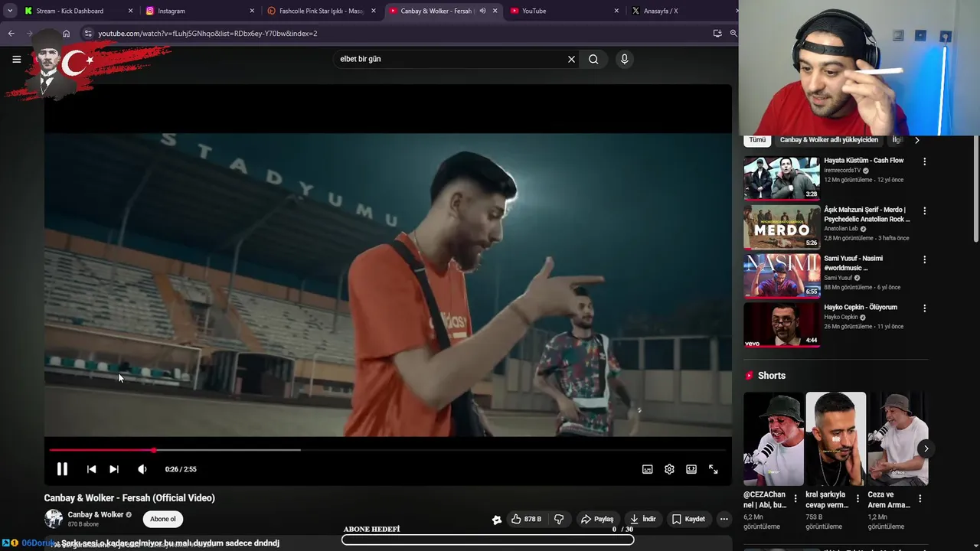Open options for 'kral şarkıyla cevap' short
This screenshot has height=551, width=980.
point(857,498)
